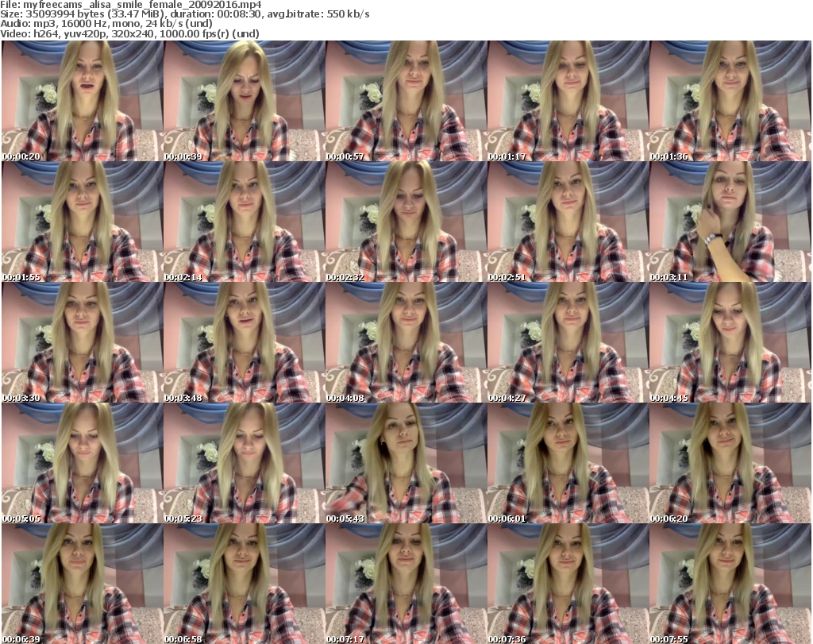Viewport: 813px width, 644px height.
Task: Select the thumbnail stamped 00:00:20
Action: click(83, 101)
